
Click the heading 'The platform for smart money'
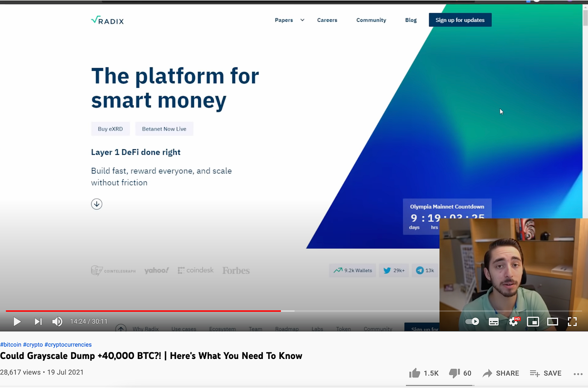tap(175, 88)
